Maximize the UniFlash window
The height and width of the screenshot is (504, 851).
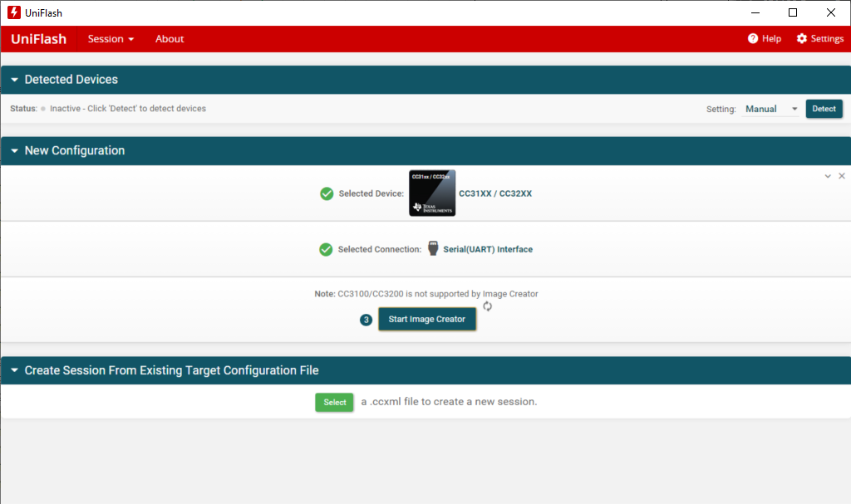(793, 12)
